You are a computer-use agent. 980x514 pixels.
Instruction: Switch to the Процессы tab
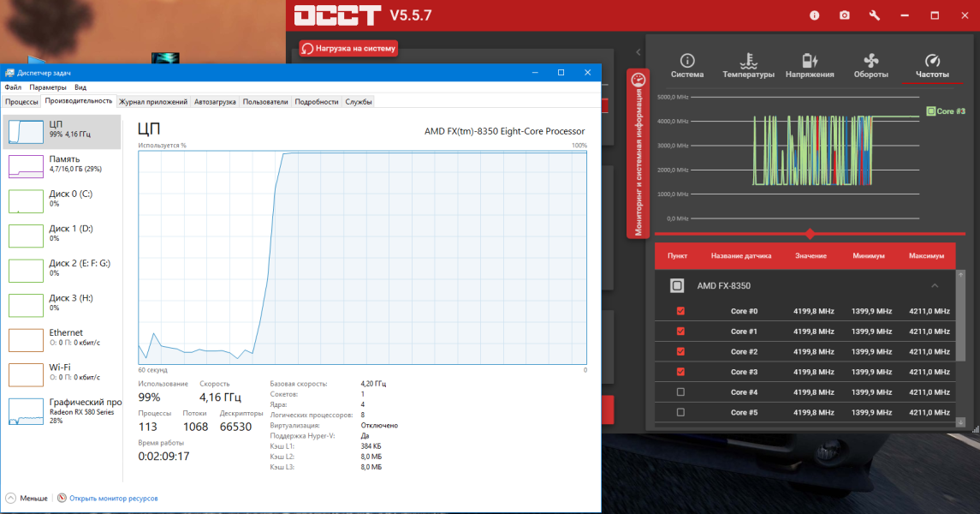(22, 102)
